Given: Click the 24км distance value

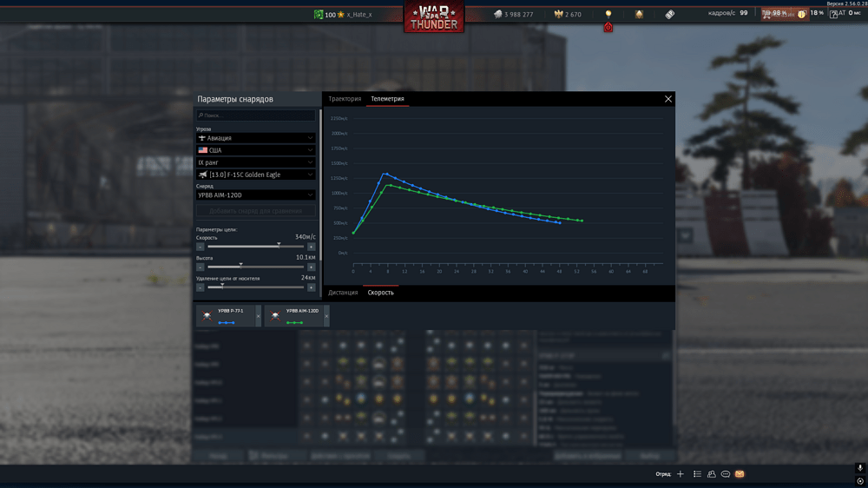Looking at the screenshot, I should tap(308, 278).
